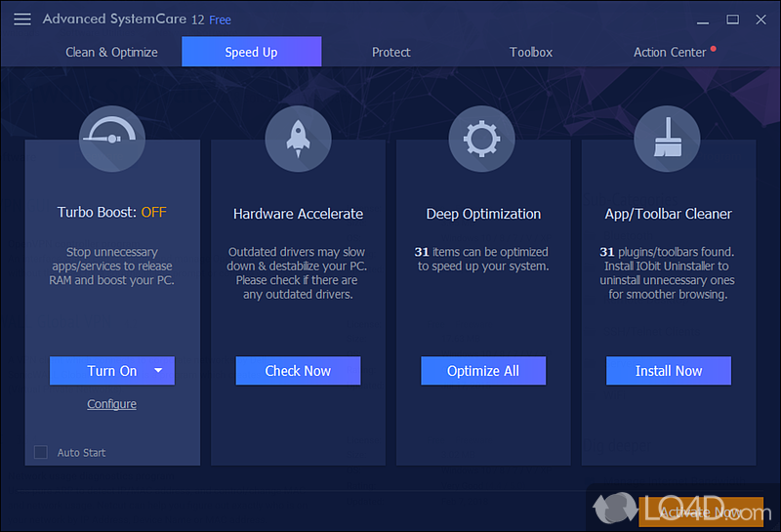Click the skin shirt icon in title bar
Image resolution: width=781 pixels, height=532 pixels.
click(x=670, y=19)
